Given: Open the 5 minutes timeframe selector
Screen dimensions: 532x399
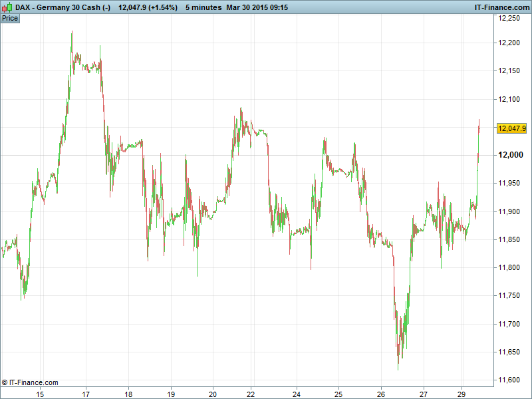Looking at the screenshot, I should 203,7.
